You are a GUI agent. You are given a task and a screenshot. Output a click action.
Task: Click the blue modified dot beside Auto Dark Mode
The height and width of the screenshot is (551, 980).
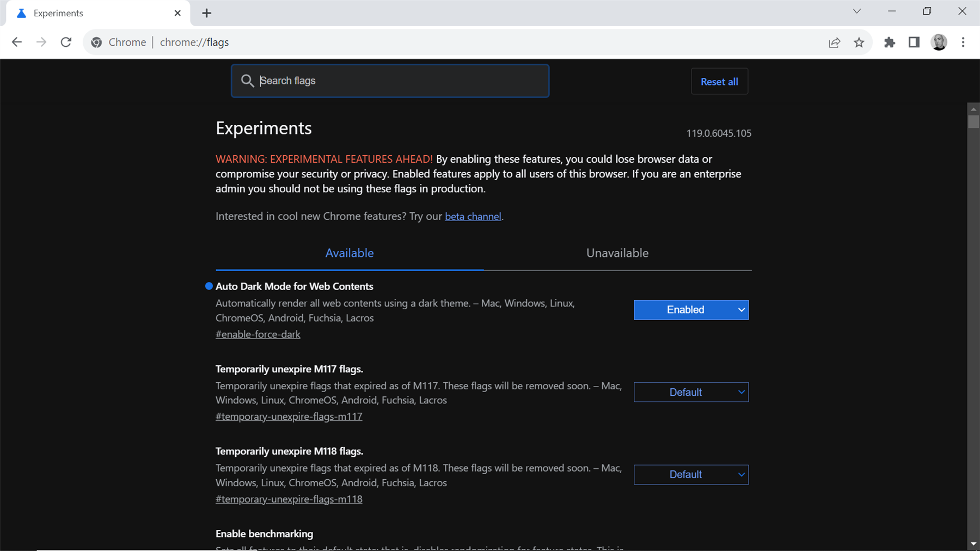pyautogui.click(x=209, y=286)
